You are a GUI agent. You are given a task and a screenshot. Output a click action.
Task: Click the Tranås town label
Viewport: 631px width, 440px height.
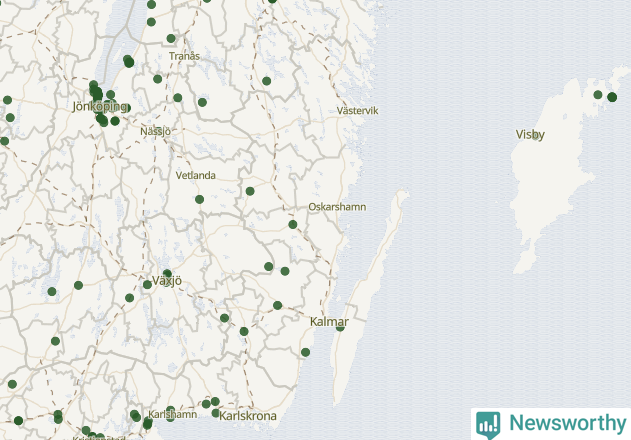point(184,56)
